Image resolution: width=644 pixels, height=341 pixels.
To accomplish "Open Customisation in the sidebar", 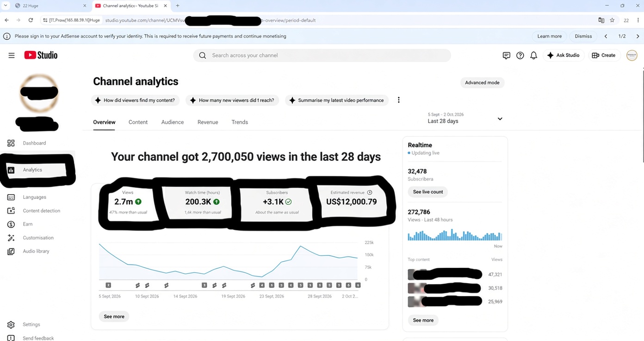I will (37, 238).
